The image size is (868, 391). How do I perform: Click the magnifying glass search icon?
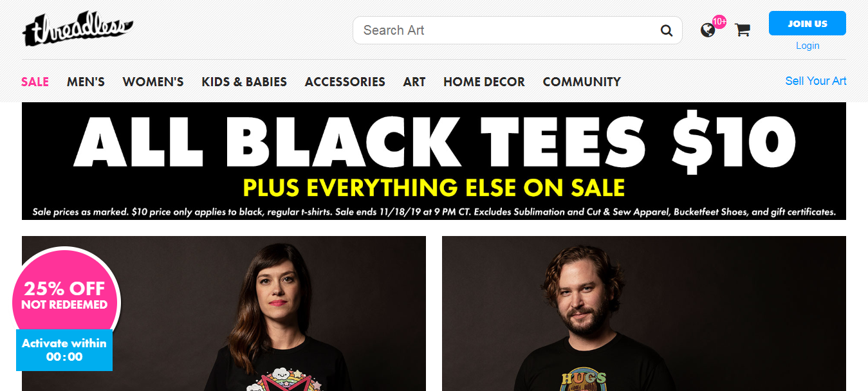coord(667,30)
